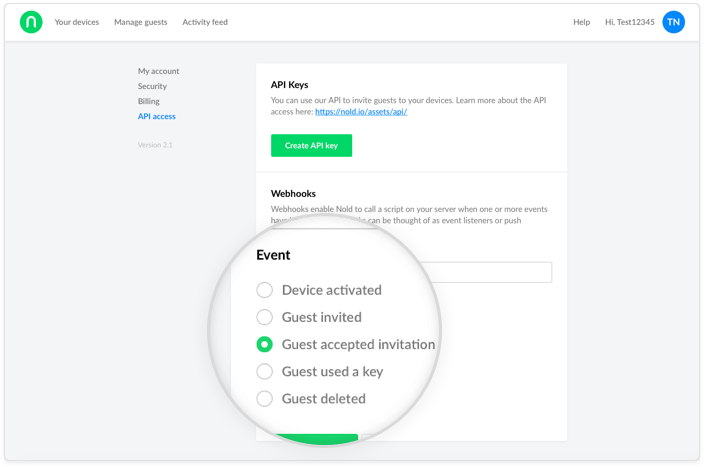Select the Guest accepted invitation radio button

tap(264, 344)
